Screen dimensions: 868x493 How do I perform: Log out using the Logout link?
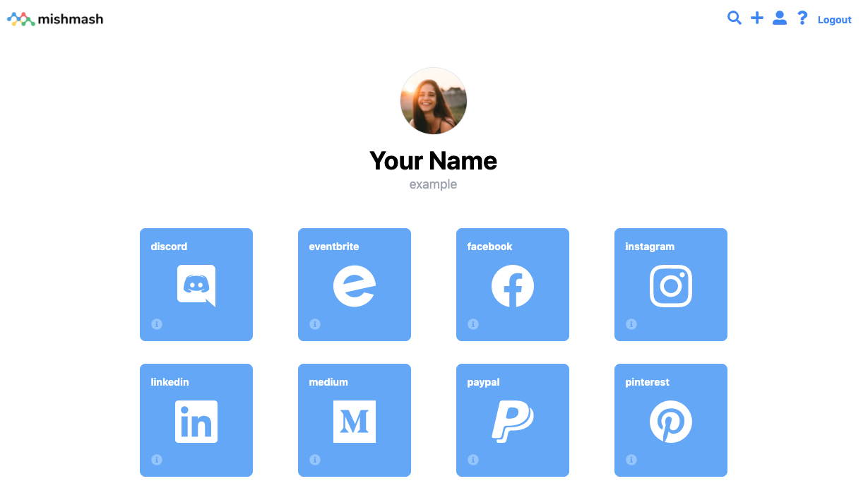pos(835,20)
